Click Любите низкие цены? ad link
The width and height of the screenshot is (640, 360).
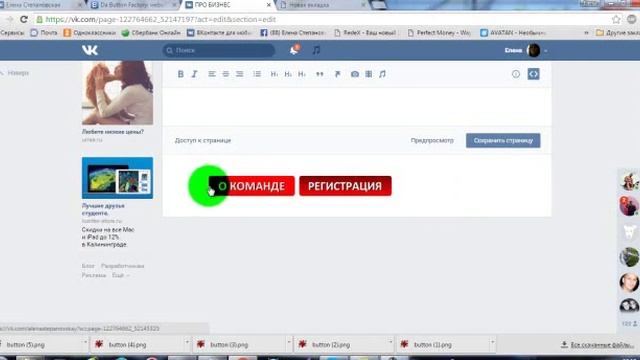[113, 132]
